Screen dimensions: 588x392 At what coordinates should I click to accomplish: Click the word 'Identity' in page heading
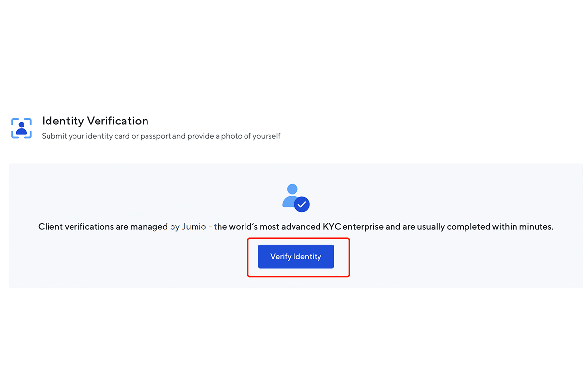point(63,121)
